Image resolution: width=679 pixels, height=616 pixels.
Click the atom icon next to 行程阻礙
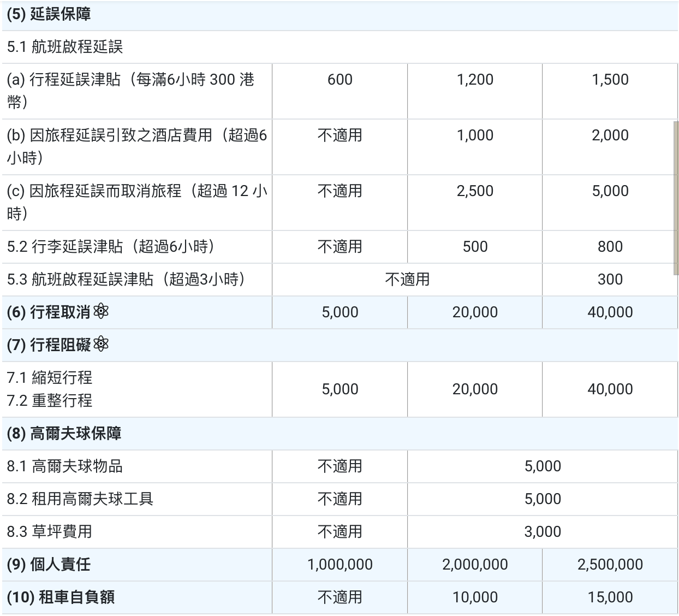[101, 345]
